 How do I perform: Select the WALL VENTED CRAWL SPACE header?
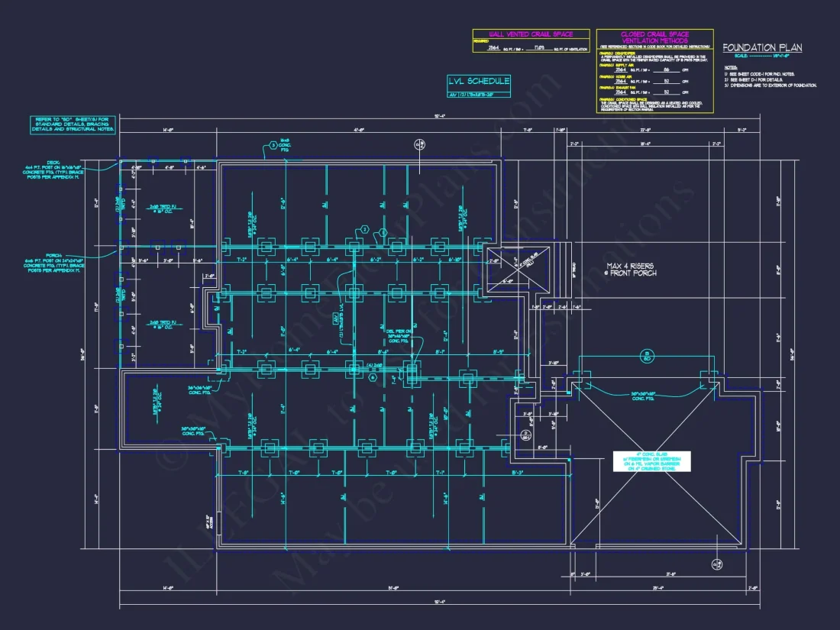530,33
